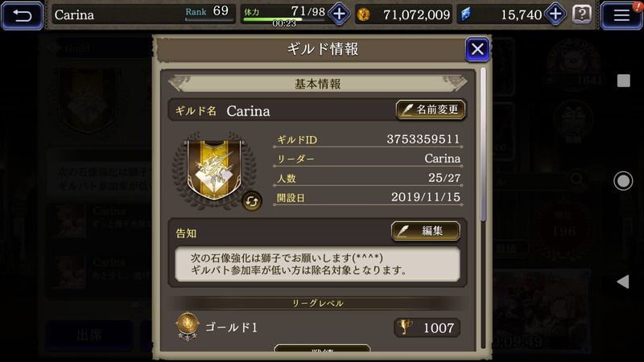
Task: Click the guild notice text box
Action: click(317, 265)
